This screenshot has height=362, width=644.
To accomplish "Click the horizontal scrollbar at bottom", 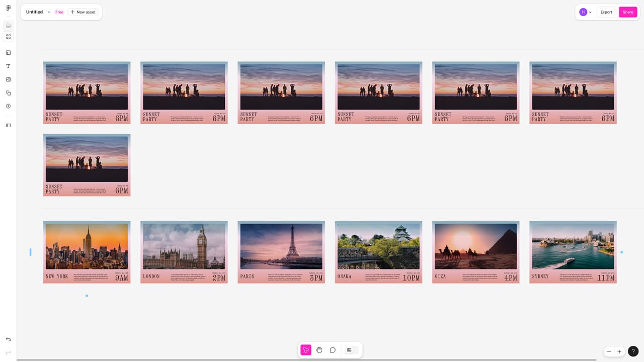I will (306, 360).
